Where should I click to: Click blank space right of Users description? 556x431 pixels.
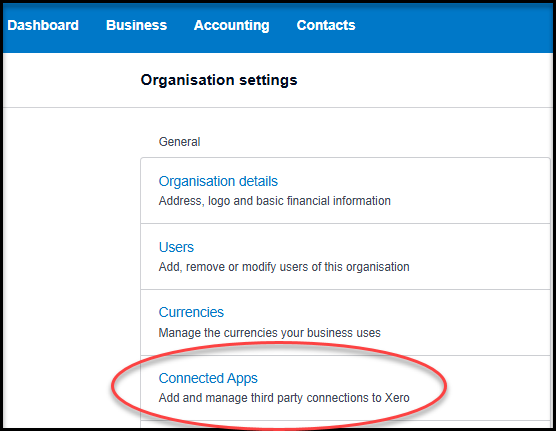pyautogui.click(x=479, y=267)
